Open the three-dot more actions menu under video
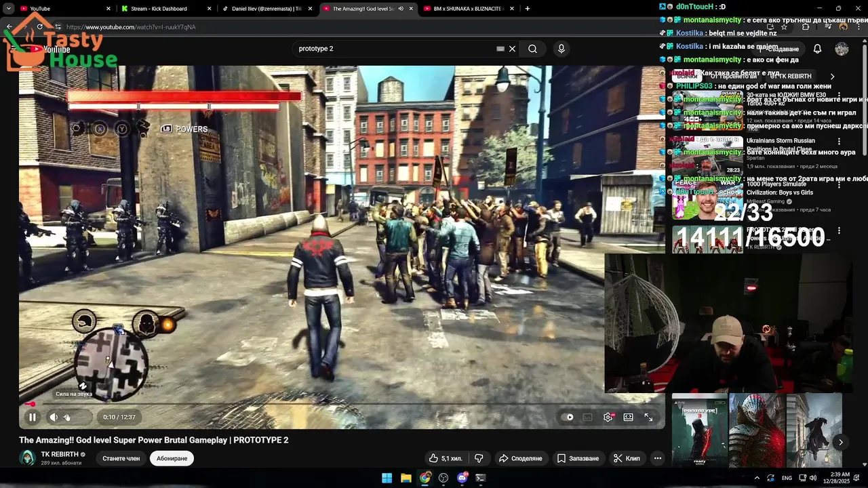Screen dimensions: 868x488 coord(657,458)
